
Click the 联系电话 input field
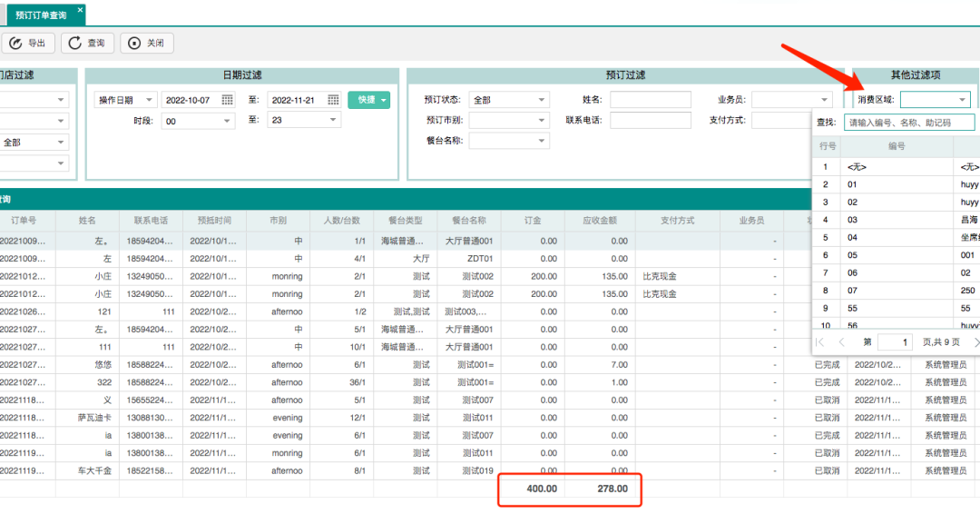(x=650, y=121)
